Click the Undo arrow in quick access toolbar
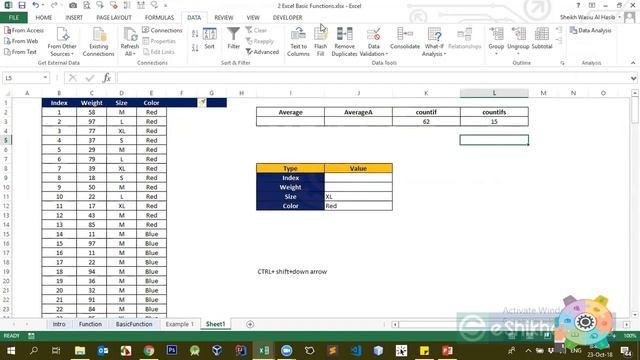This screenshot has height=360, width=640. [x=36, y=5]
